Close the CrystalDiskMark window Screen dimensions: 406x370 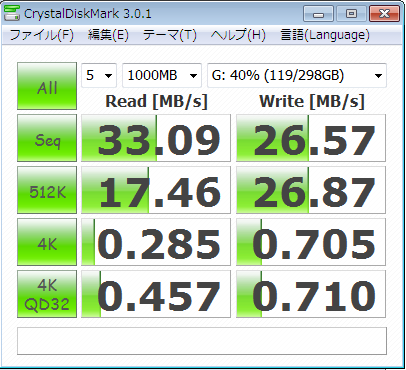click(384, 14)
